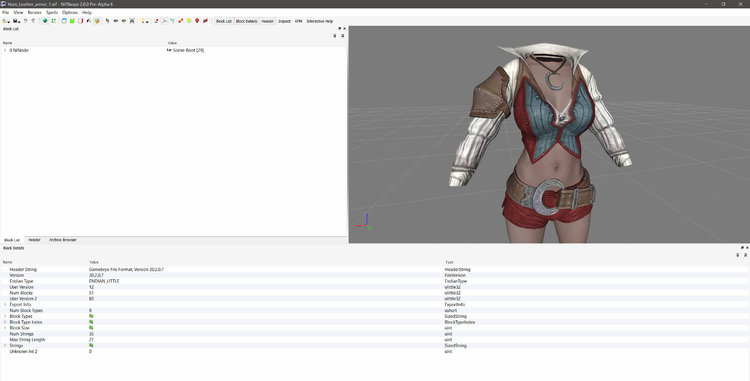This screenshot has height=381, width=750.
Task: Toggle the Interactive Help button
Action: pos(320,21)
